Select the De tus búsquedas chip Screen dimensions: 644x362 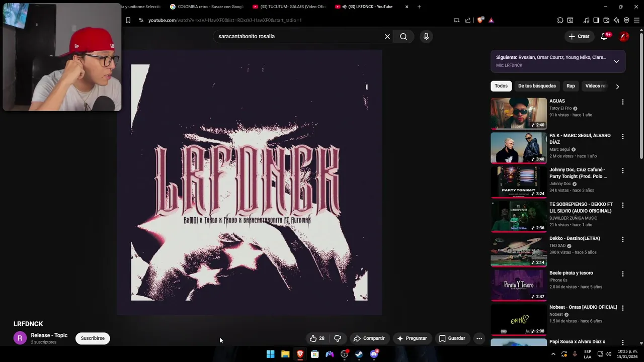(x=537, y=86)
